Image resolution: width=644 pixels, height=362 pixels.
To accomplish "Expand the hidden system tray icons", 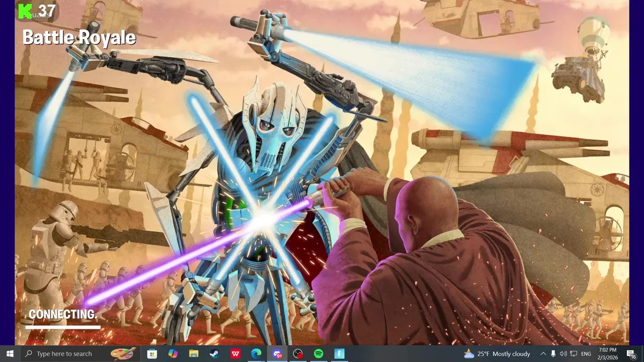I will [x=543, y=354].
